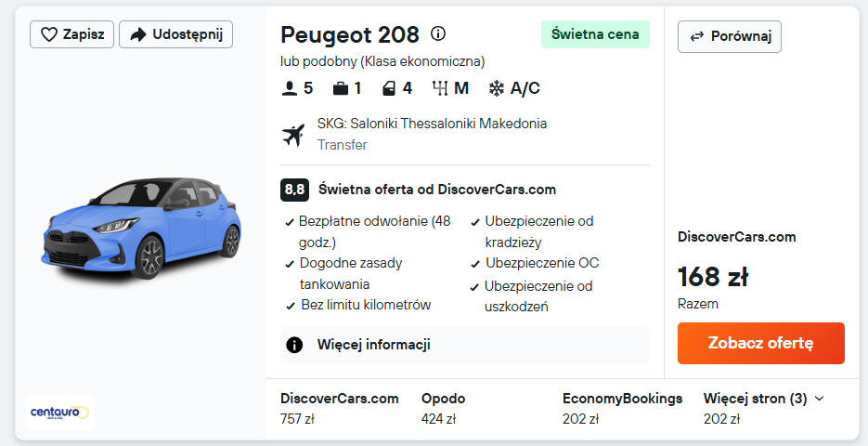Click the checkmark beside Bezpłatne odwołanie
The image size is (868, 446).
(289, 223)
